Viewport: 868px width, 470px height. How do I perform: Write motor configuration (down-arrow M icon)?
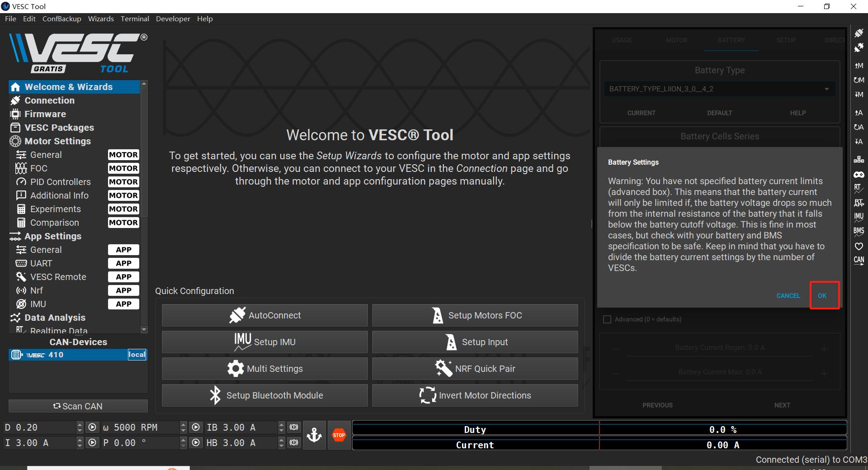[x=859, y=95]
